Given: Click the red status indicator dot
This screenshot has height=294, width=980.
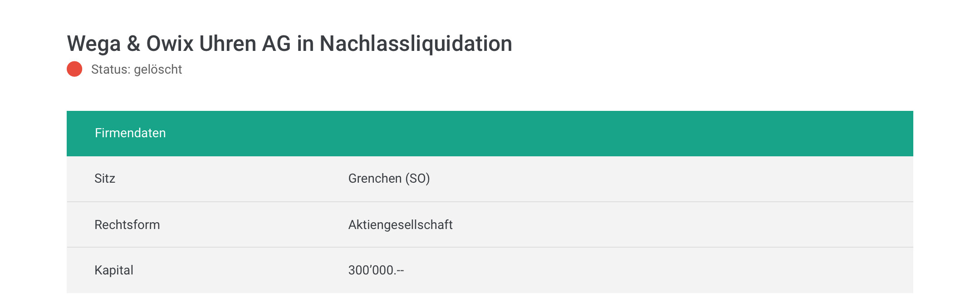Looking at the screenshot, I should click(x=74, y=69).
